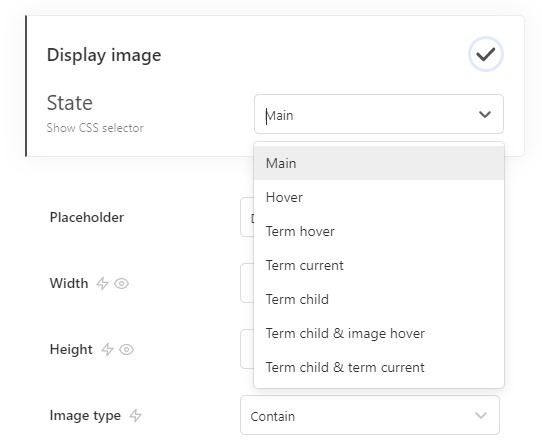Toggle the eye icon next to Height

127,350
